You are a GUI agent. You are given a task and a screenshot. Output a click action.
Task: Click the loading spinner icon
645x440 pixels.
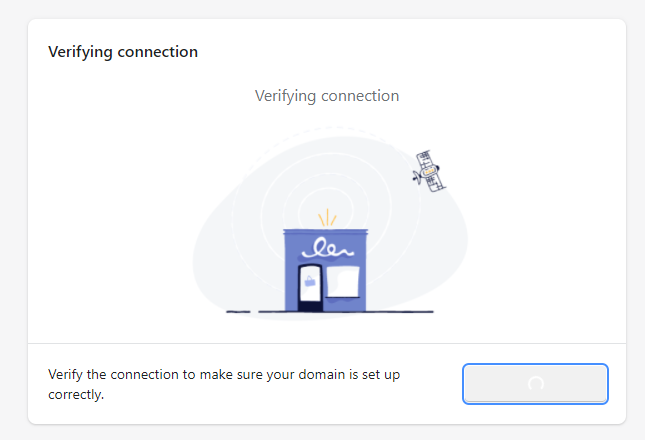536,384
